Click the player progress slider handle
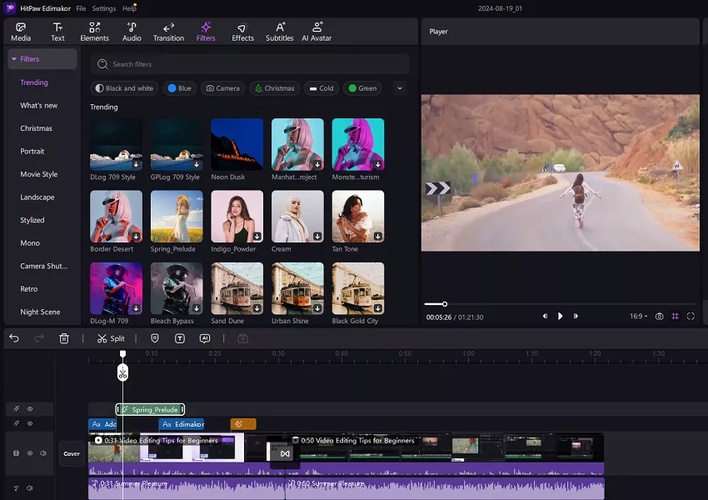Viewport: 708px width, 500px height. click(445, 304)
